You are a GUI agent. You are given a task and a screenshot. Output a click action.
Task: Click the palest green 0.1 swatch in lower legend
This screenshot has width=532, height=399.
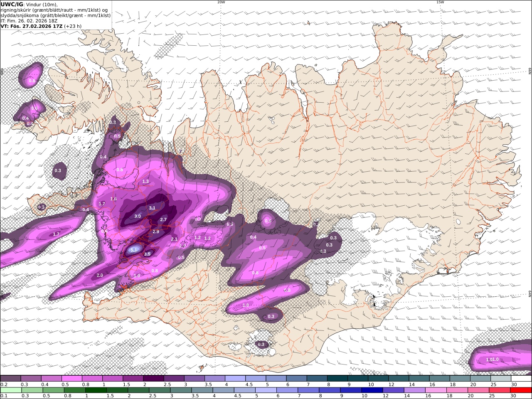tap(11, 390)
